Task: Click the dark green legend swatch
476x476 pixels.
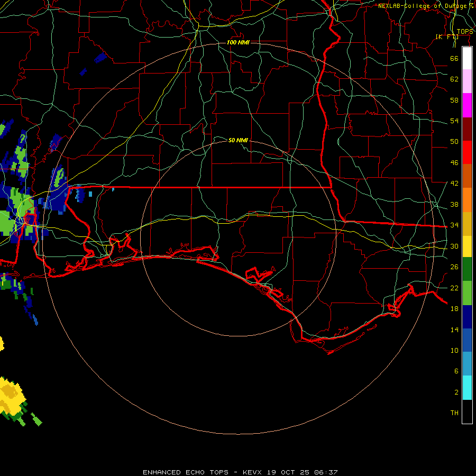Action: (467, 269)
